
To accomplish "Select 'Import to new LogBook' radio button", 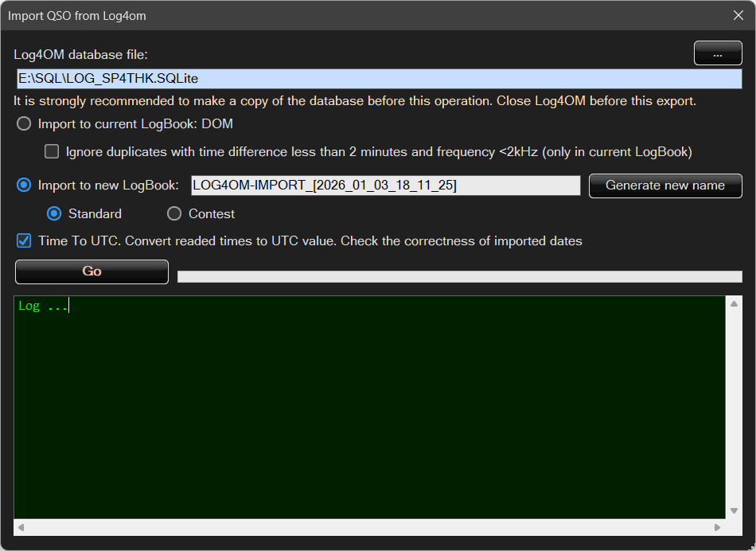I will tap(25, 185).
